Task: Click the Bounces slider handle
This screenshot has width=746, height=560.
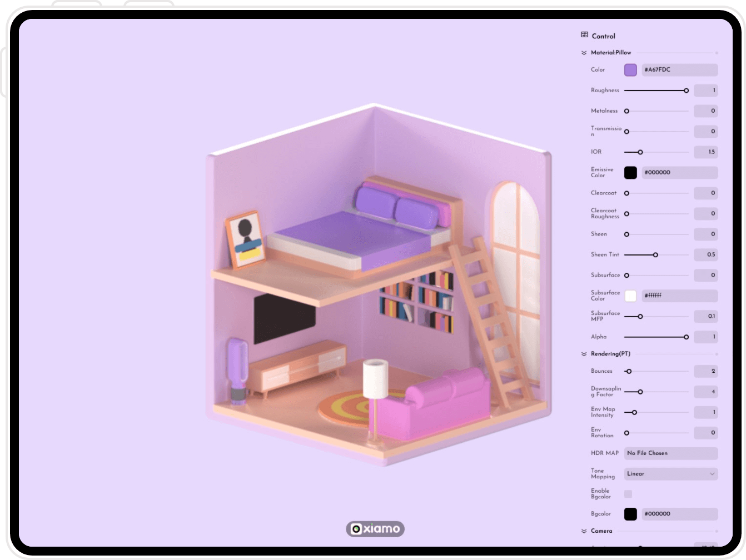Action: tap(629, 371)
